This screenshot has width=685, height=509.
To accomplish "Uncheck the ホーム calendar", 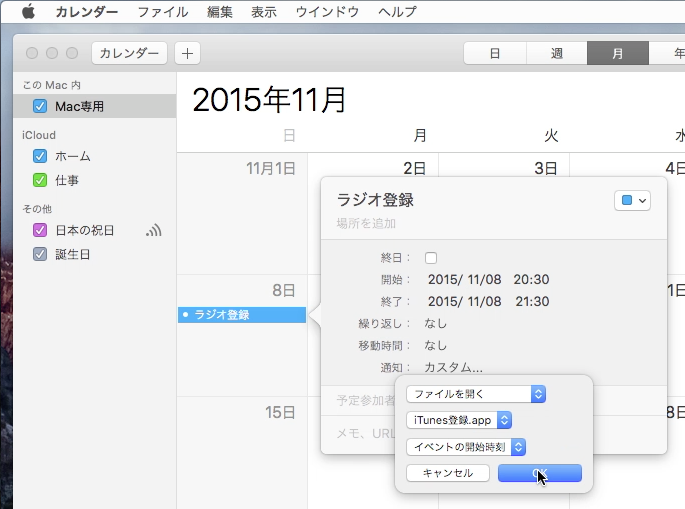I will (x=40, y=156).
